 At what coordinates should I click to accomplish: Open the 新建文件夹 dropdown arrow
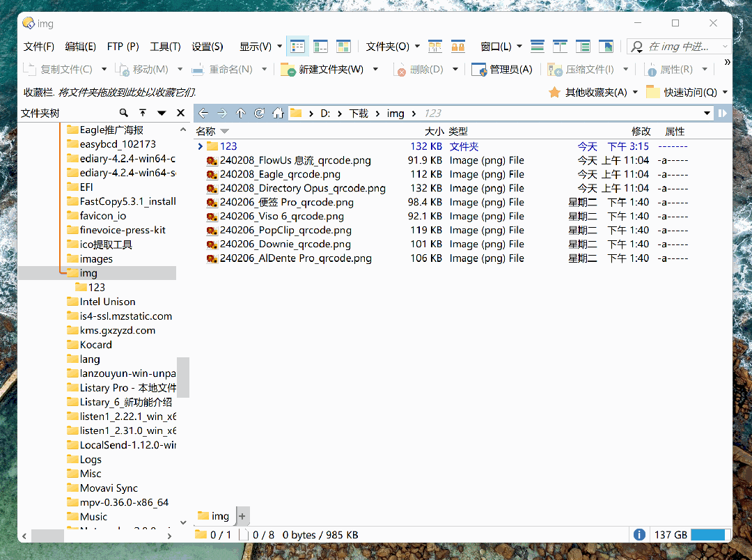click(376, 70)
